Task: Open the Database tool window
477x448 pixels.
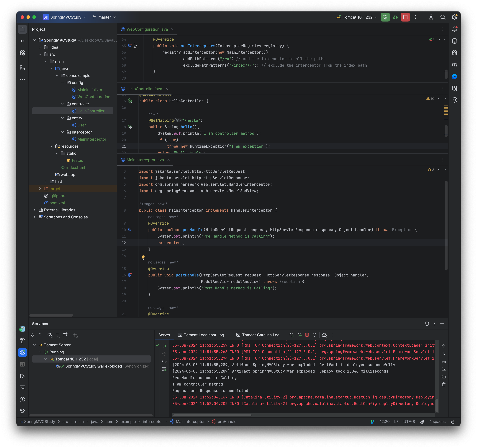Action: 454,41
